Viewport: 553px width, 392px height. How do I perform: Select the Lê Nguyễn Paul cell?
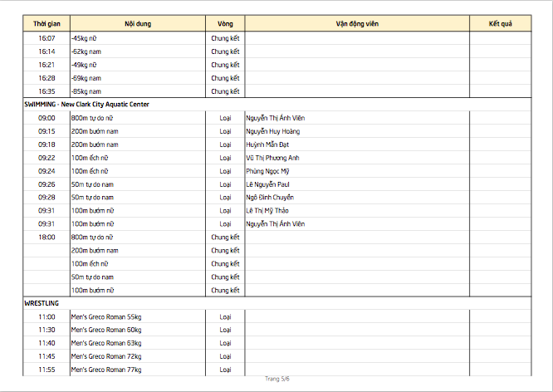tap(267, 184)
